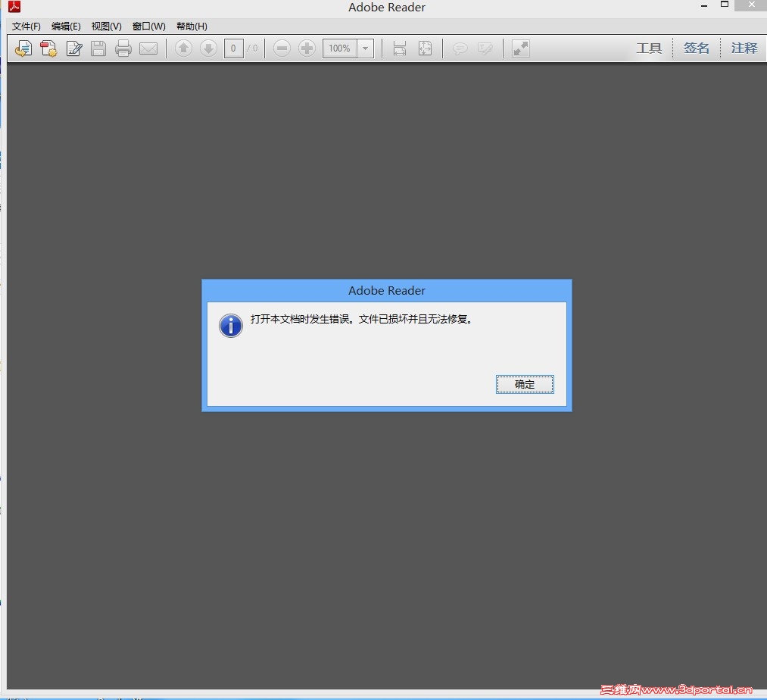
Task: Click the Add sticky note comment icon
Action: [x=460, y=48]
